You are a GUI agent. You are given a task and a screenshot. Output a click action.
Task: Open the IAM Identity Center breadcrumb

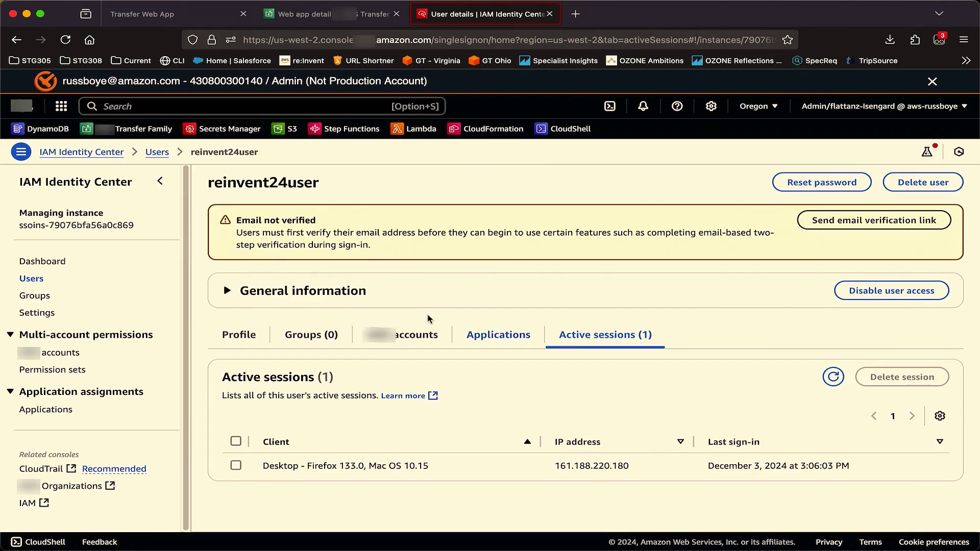pos(81,152)
